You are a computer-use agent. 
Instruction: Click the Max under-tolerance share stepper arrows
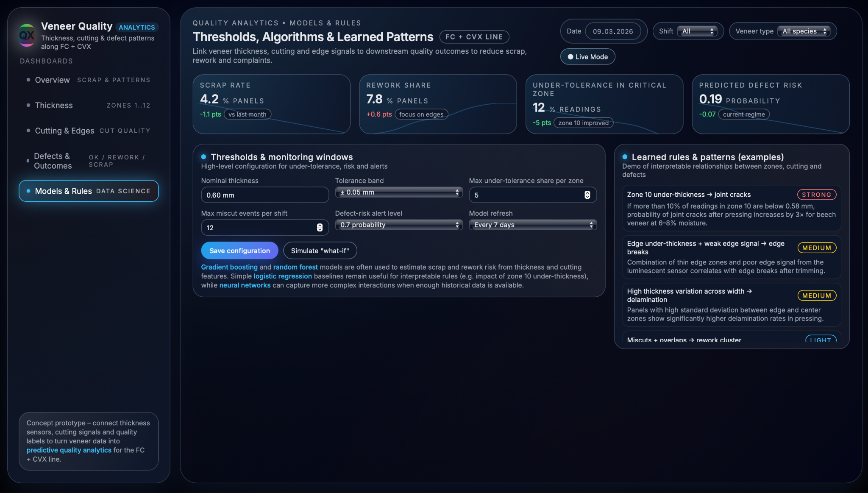coord(587,195)
